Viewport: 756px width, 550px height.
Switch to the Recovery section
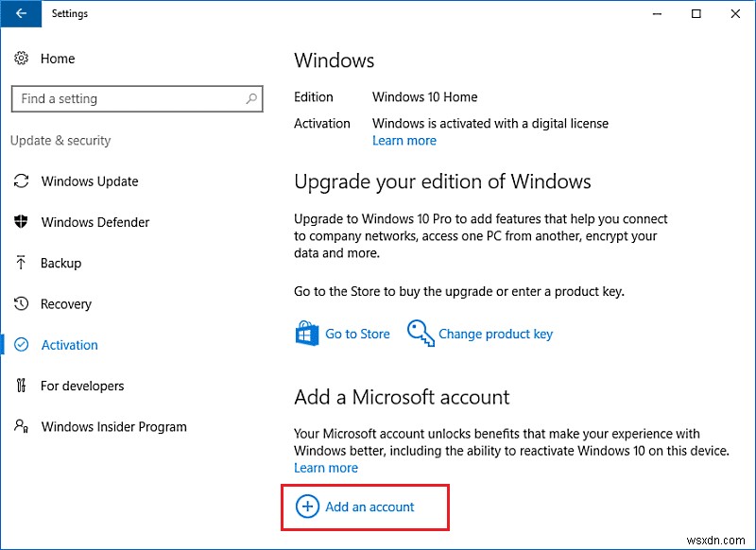tap(66, 303)
